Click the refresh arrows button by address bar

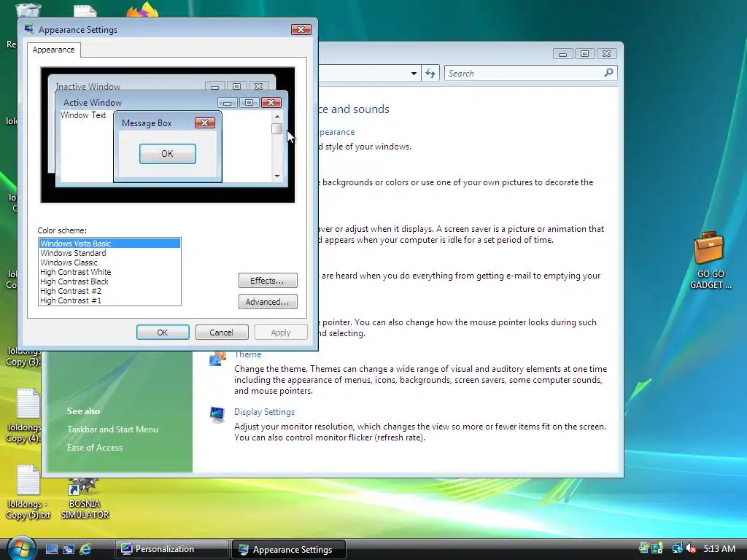pyautogui.click(x=430, y=74)
